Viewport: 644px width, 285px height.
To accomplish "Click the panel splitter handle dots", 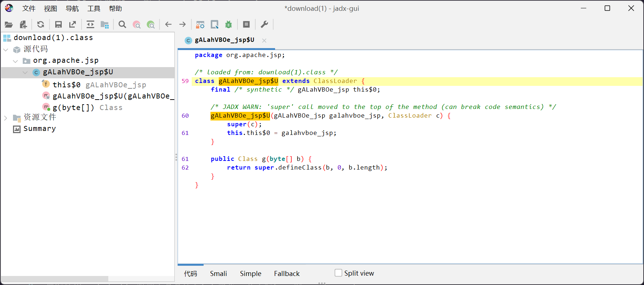I will [176, 157].
